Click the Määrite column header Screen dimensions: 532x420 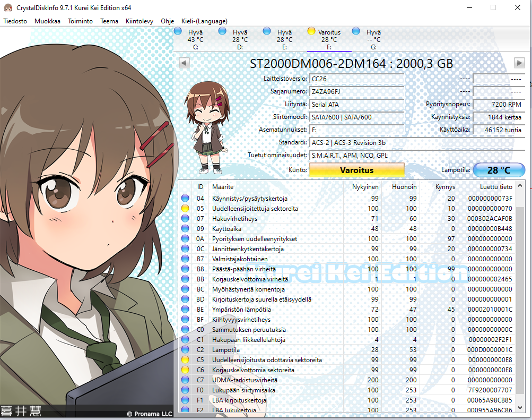pos(276,187)
